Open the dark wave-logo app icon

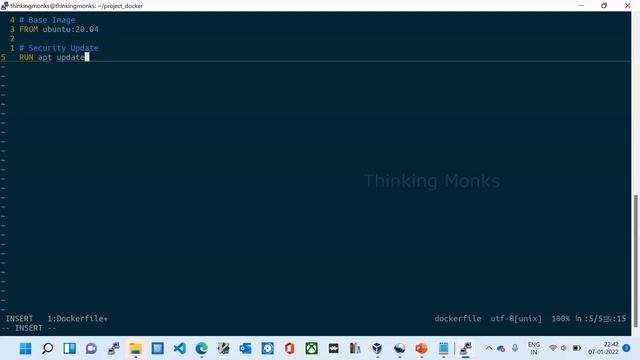333,349
